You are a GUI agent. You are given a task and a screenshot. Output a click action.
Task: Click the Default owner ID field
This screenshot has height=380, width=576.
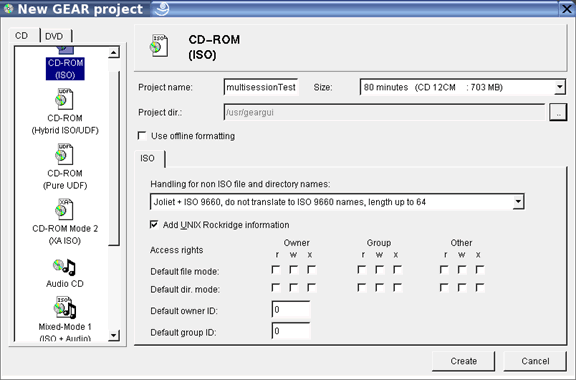coord(291,309)
